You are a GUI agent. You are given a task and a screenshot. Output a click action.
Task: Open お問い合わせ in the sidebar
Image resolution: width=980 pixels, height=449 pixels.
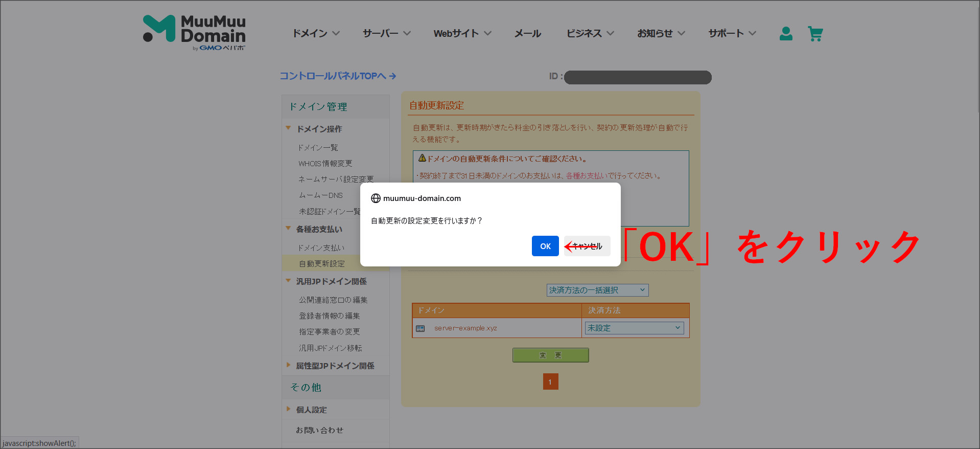click(320, 430)
